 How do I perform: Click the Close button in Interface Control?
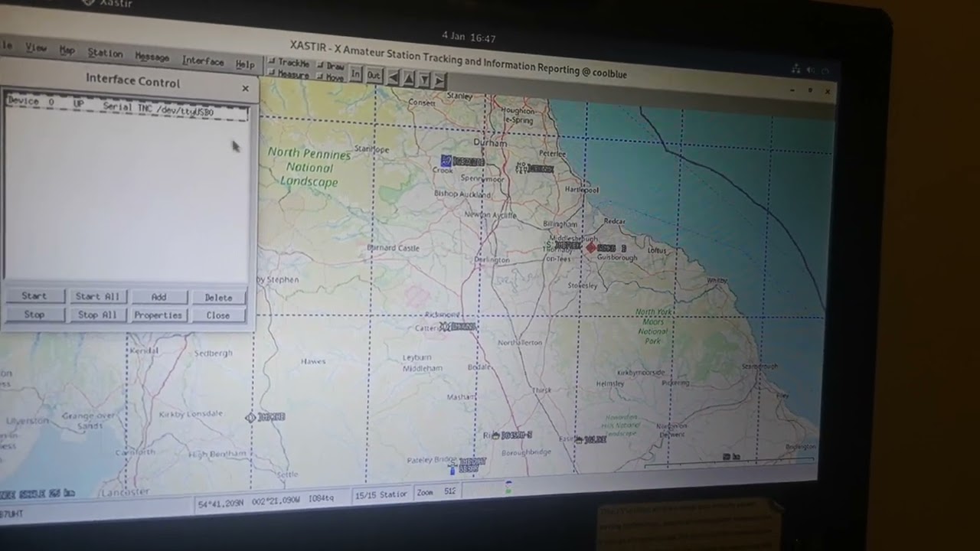click(x=218, y=315)
